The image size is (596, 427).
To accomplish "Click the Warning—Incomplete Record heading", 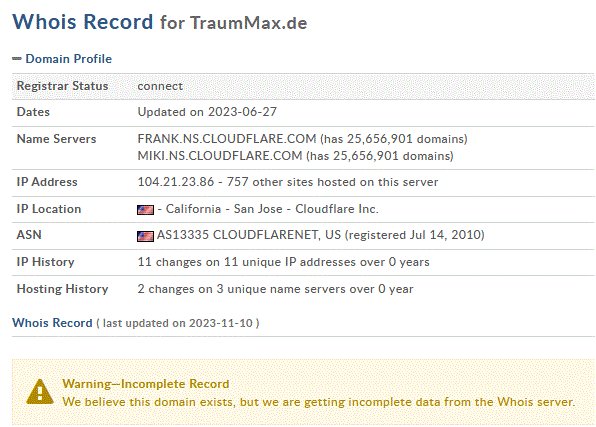I will (146, 384).
